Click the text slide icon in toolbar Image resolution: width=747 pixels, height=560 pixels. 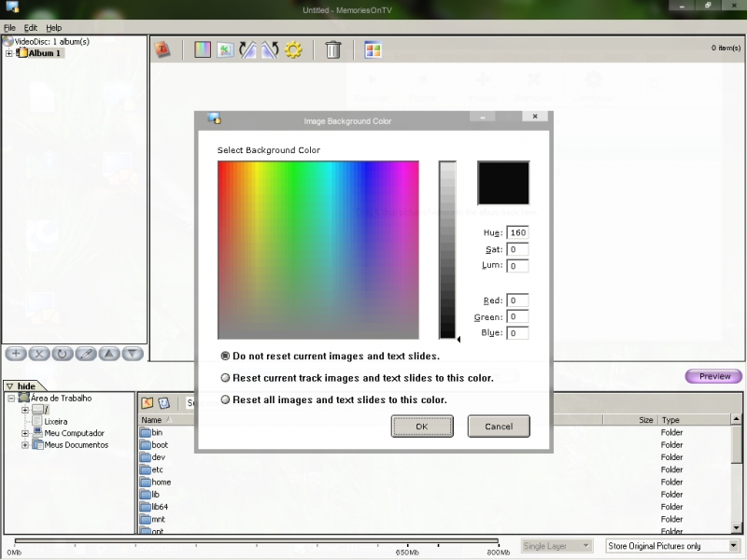[162, 49]
